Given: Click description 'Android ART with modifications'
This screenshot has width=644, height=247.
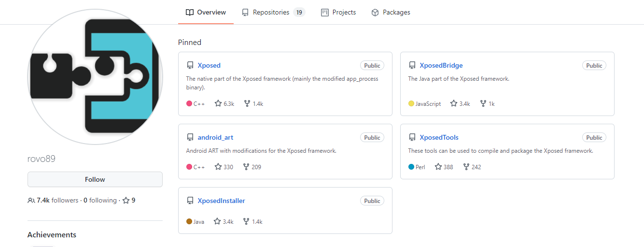Looking at the screenshot, I should (x=261, y=150).
